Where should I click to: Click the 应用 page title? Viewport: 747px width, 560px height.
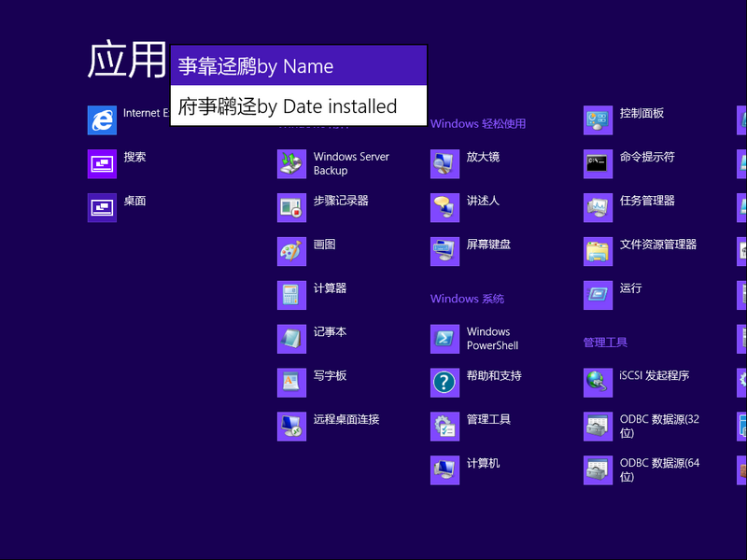[127, 60]
